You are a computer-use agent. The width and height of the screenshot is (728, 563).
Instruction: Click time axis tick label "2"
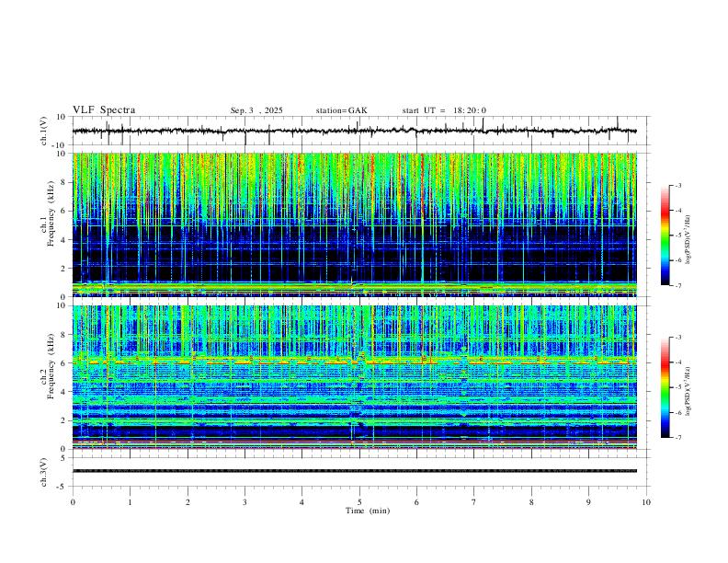(x=188, y=502)
